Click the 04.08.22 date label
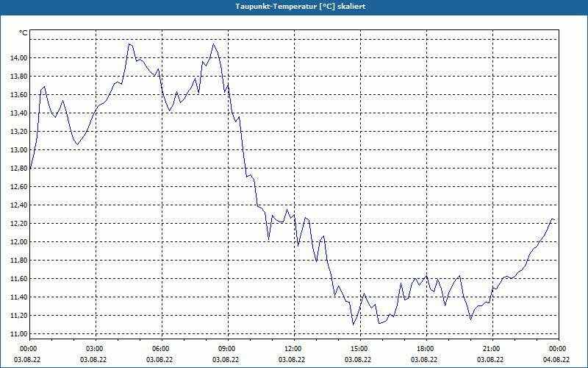Screen dimensions: 588x368 (x=556, y=360)
